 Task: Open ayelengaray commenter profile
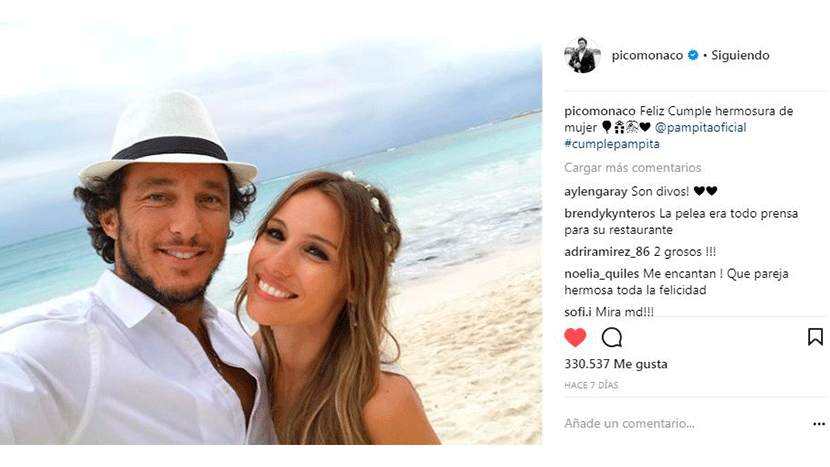click(596, 192)
